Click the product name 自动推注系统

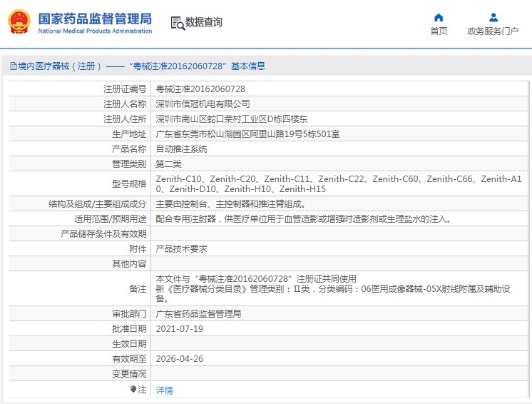coord(182,149)
